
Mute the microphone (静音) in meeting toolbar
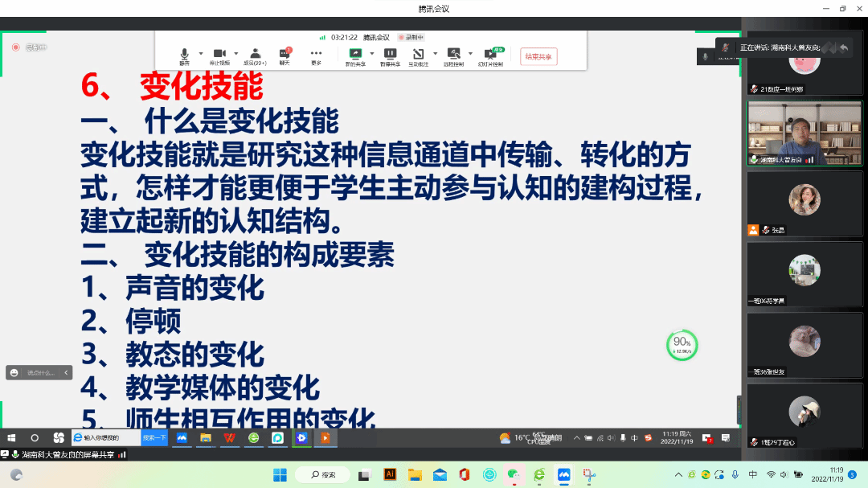coord(185,56)
